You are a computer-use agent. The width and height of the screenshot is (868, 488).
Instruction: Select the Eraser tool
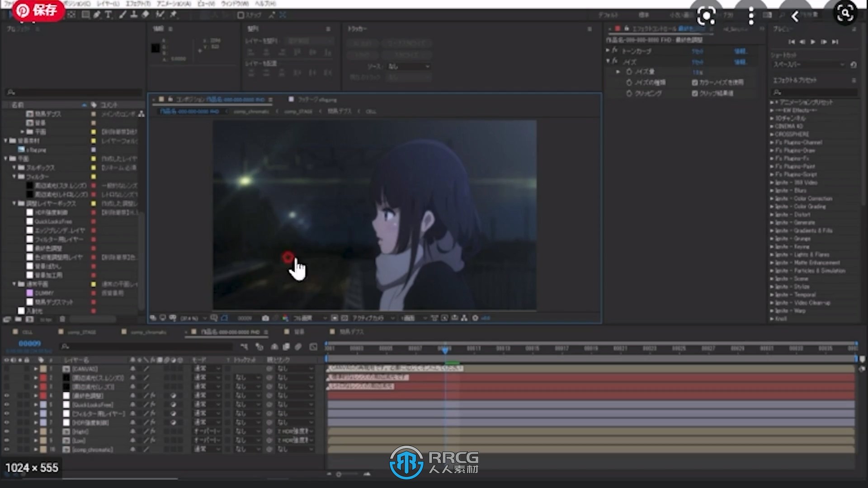click(x=145, y=15)
